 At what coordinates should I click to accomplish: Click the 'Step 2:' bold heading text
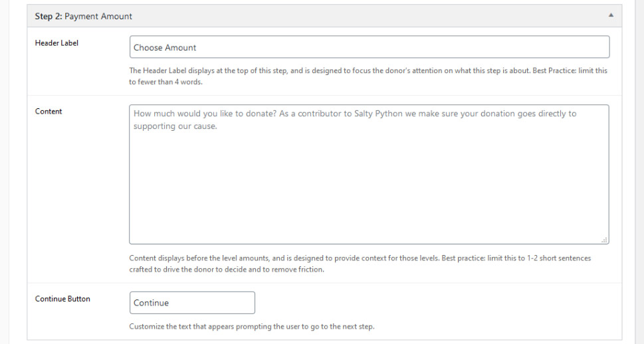tap(49, 16)
